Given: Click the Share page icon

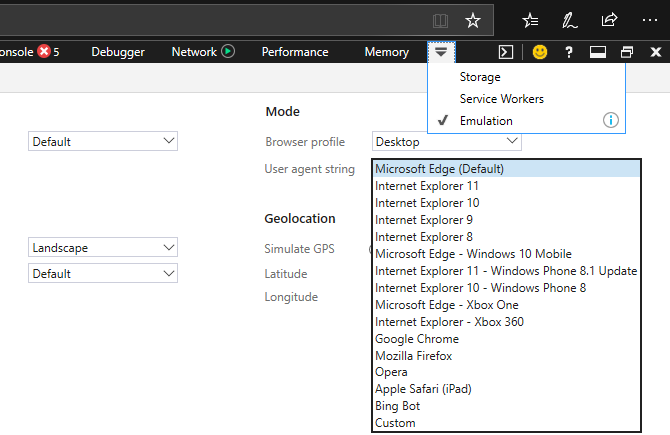Looking at the screenshot, I should click(x=609, y=20).
